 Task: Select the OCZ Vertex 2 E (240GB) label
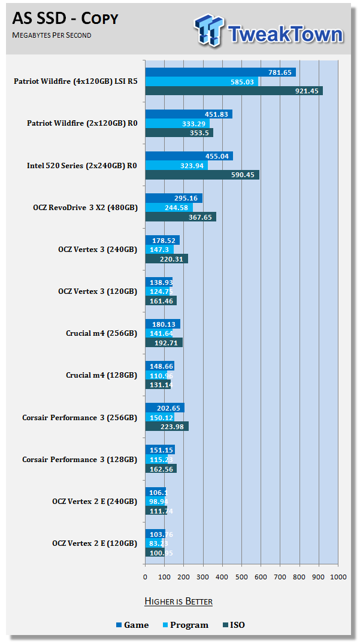(95, 501)
